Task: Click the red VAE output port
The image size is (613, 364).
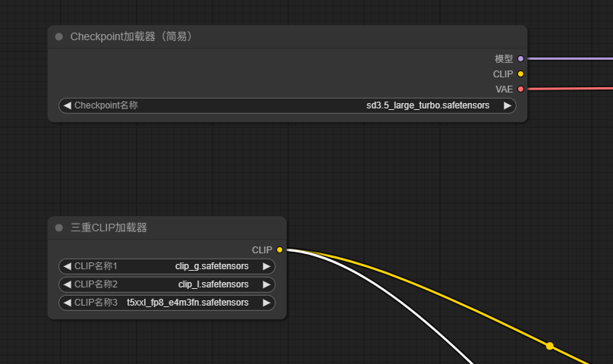Action: coord(520,89)
